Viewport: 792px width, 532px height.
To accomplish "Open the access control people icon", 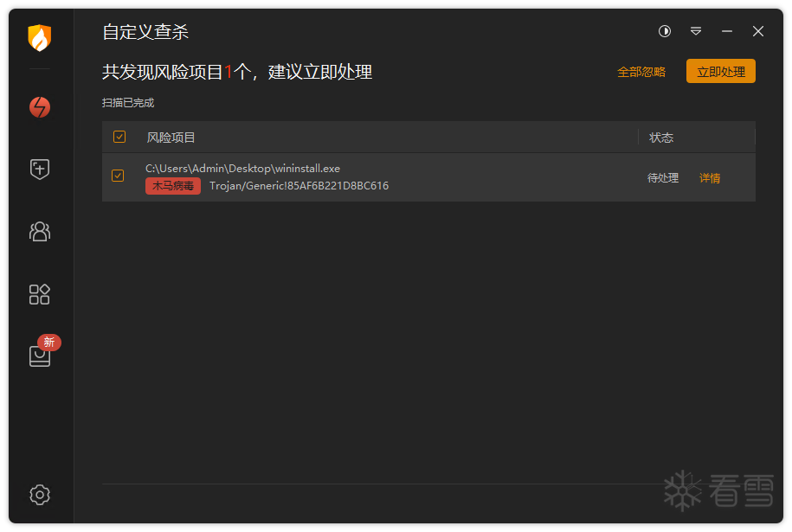I will coord(40,231).
